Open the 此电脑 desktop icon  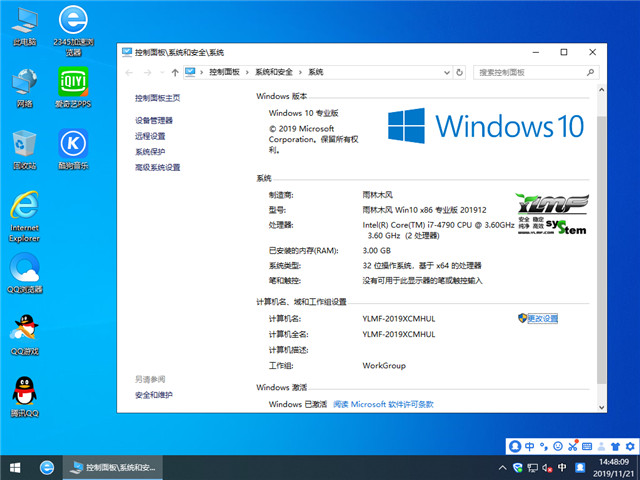pyautogui.click(x=25, y=27)
